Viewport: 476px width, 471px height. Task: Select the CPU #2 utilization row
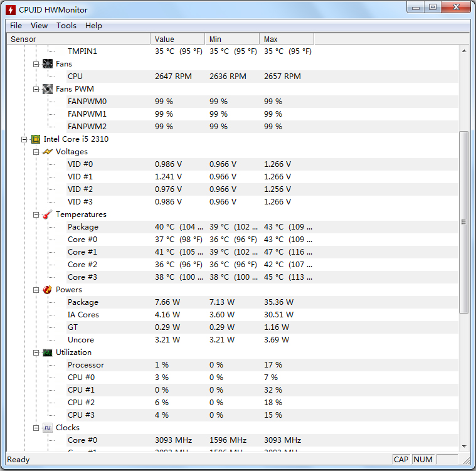point(262,403)
